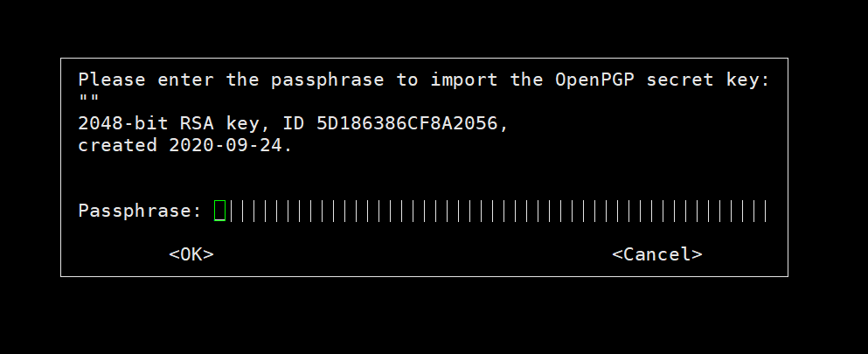Click the far right end of passphrase field

pyautogui.click(x=765, y=211)
